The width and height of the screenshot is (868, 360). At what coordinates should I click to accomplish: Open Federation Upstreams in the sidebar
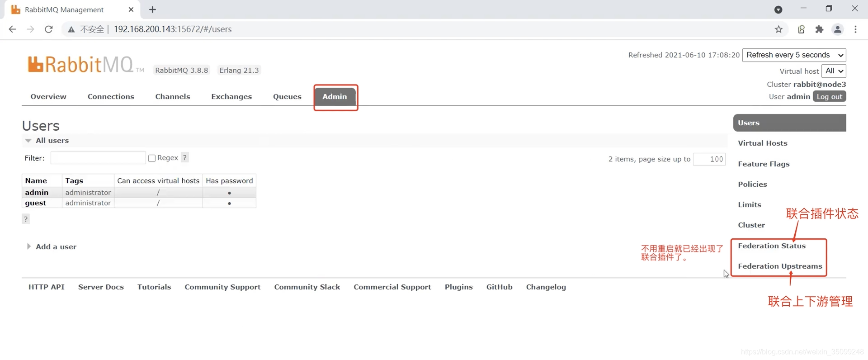780,266
